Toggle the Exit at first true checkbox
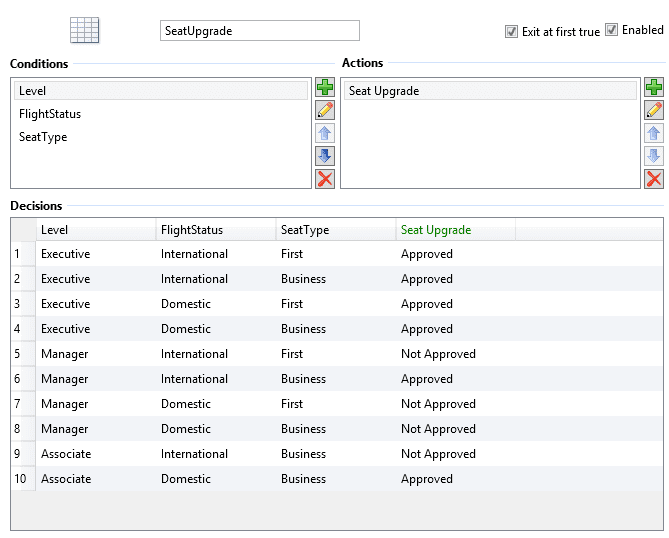The image size is (669, 538). 512,31
